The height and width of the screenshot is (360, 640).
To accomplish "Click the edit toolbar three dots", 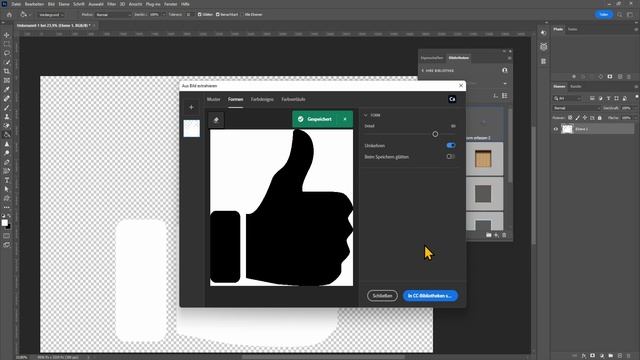I will [7, 207].
